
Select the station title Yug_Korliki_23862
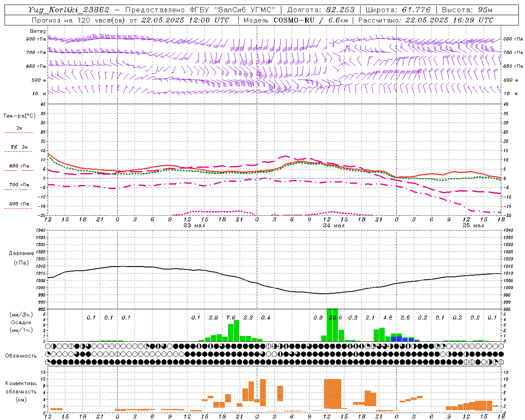(68, 10)
